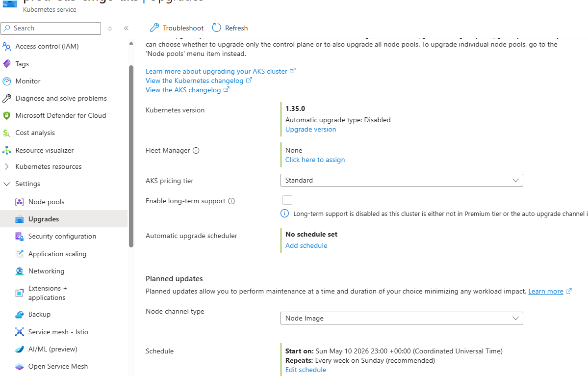Click the AI/ML (preview) icon
Viewport: 588px width, 376px height.
tap(20, 349)
